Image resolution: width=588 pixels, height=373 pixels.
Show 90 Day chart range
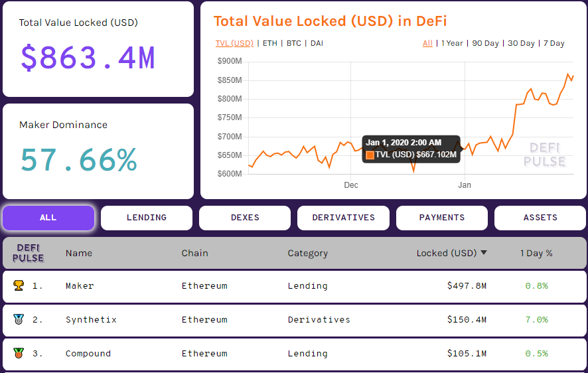click(485, 43)
